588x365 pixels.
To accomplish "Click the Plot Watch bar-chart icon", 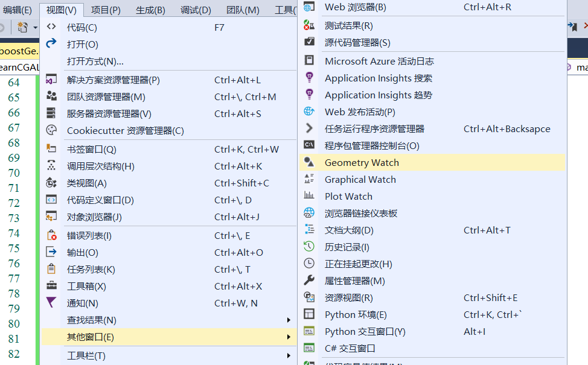I will (x=310, y=196).
